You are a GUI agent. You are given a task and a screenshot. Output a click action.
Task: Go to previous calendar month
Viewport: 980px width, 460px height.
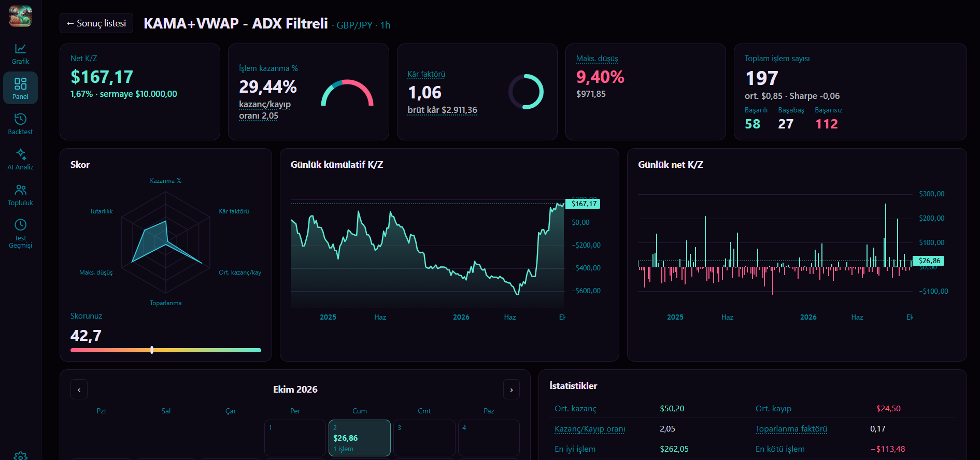tap(79, 390)
